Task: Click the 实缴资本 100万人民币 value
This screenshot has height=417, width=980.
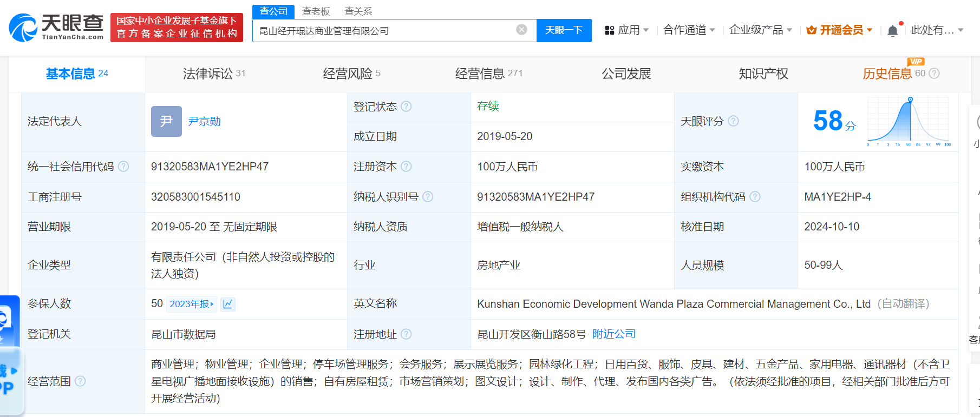Action: (834, 167)
